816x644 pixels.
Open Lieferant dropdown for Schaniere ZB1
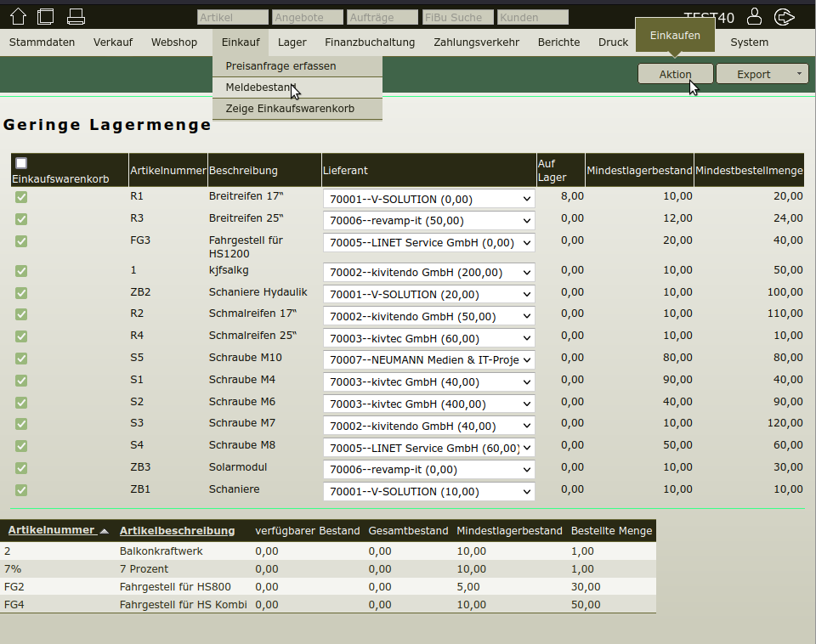[x=428, y=491]
